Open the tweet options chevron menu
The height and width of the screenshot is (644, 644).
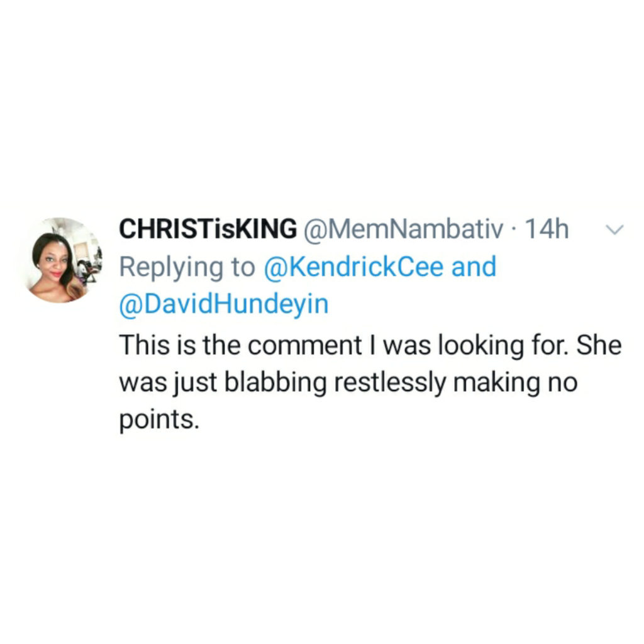pos(613,230)
